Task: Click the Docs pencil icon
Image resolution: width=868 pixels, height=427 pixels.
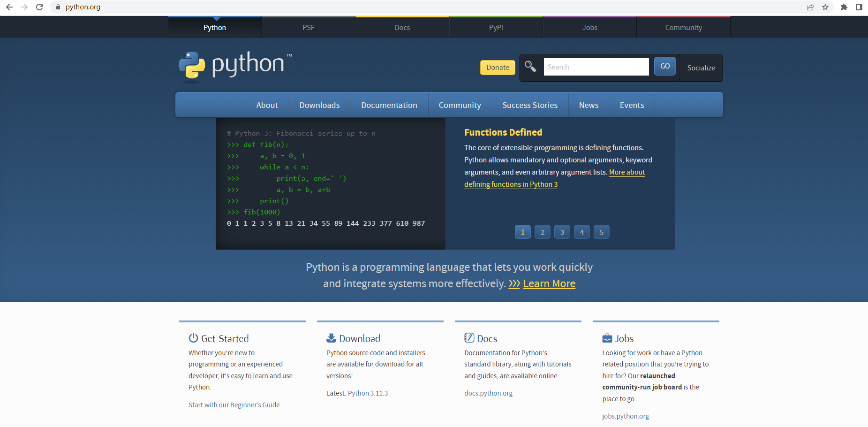Action: click(469, 338)
